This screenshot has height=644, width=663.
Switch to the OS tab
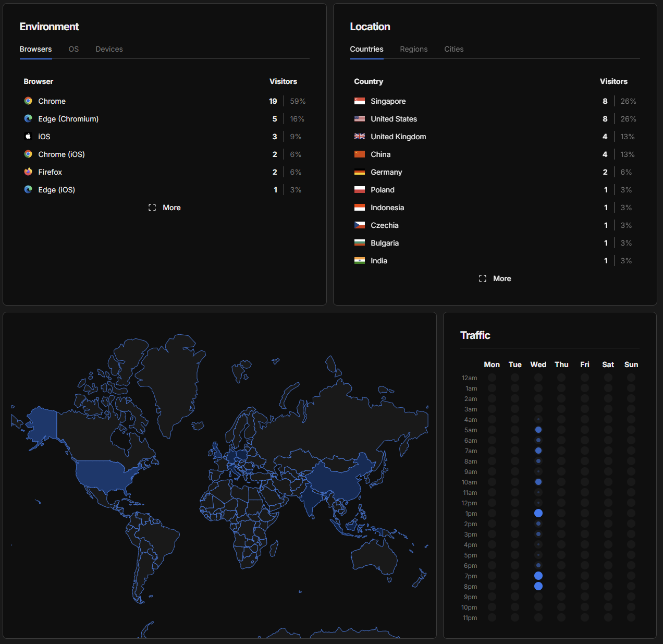tap(73, 49)
